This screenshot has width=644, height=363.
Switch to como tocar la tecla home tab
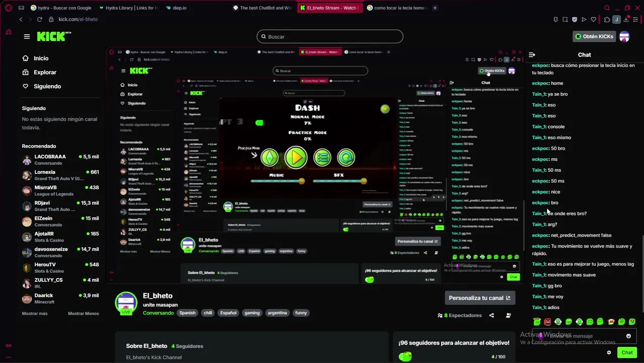(397, 8)
